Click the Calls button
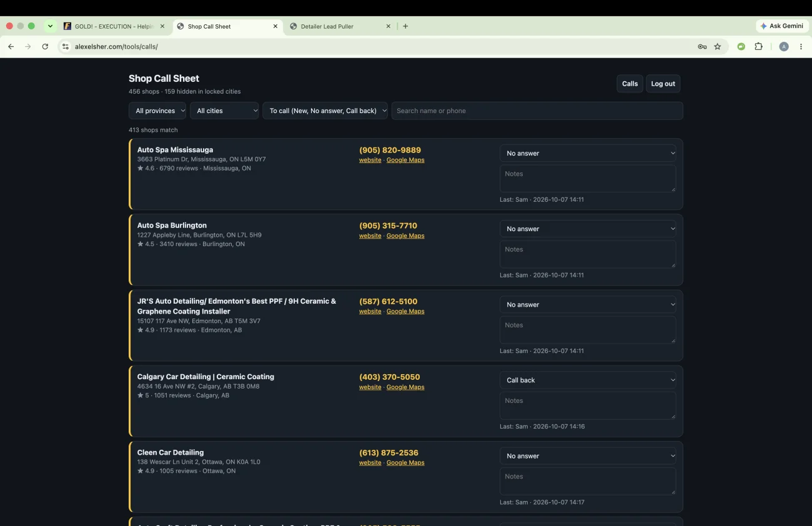 pyautogui.click(x=630, y=84)
